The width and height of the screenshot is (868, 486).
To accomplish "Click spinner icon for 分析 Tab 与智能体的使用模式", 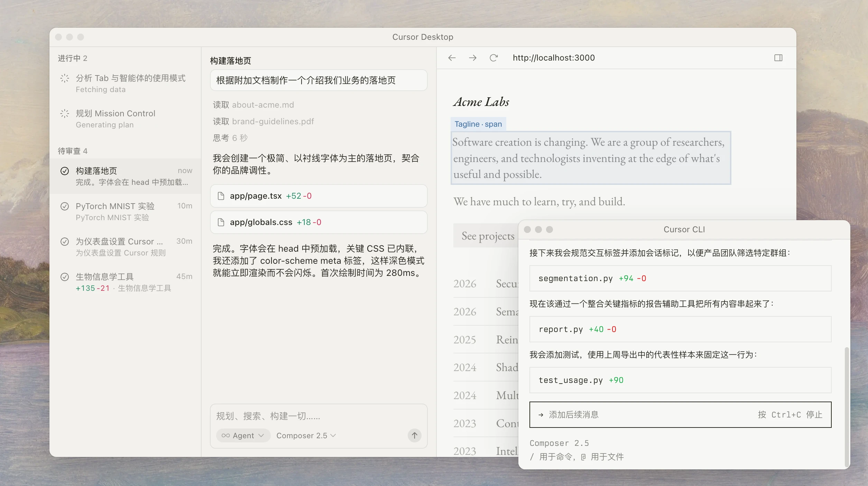I will [65, 78].
